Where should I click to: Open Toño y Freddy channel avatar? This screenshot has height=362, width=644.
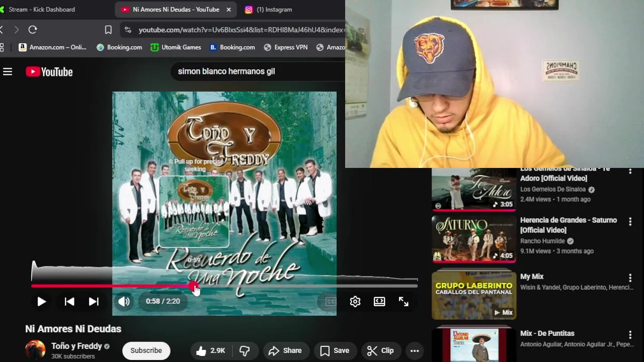35,350
